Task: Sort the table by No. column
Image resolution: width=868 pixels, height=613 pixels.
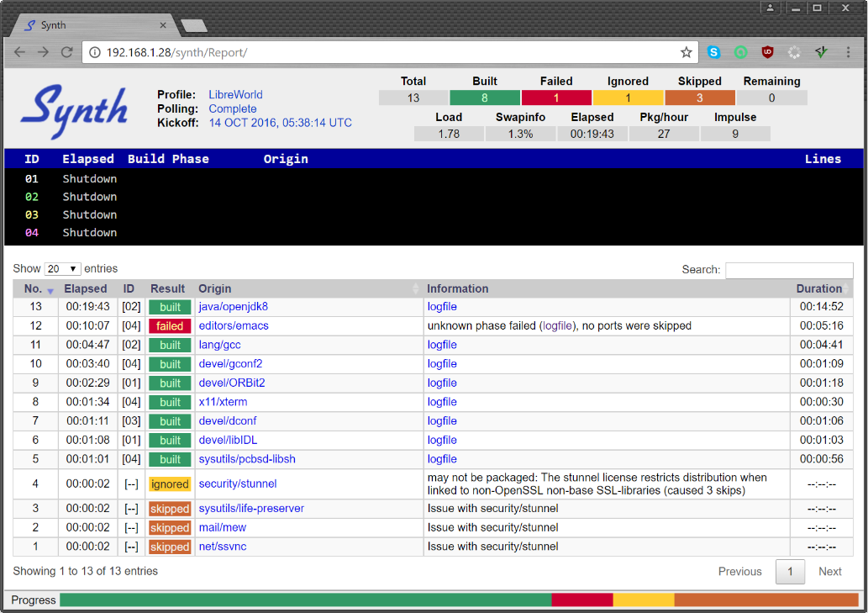Action: 35,288
